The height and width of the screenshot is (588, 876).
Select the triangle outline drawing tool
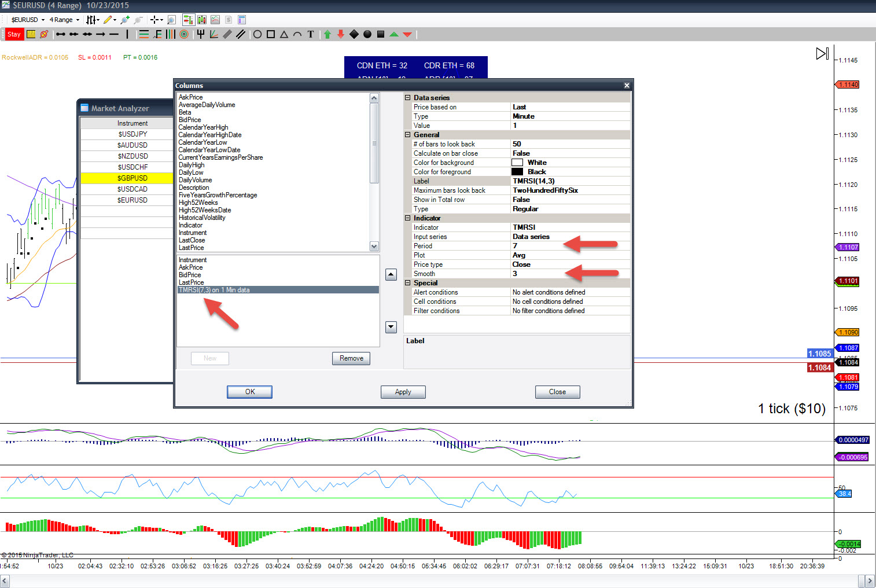[x=284, y=34]
